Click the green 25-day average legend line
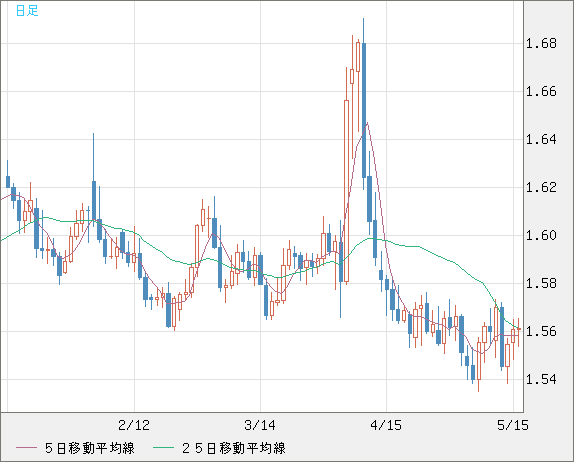574x462 pixels. point(163,448)
